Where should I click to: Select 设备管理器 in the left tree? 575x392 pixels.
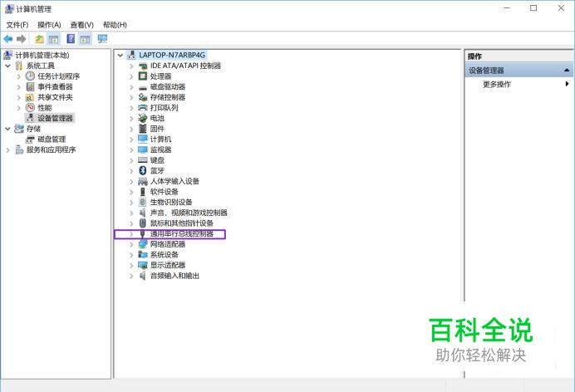55,118
